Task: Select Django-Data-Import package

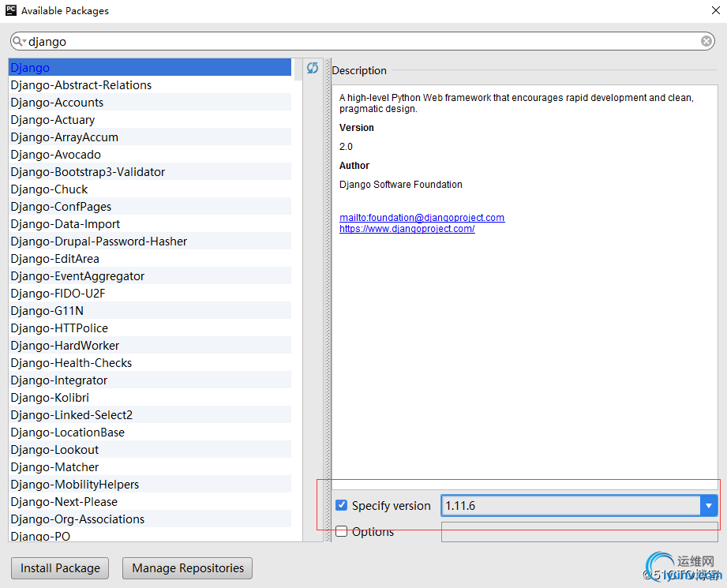Action: (150, 224)
